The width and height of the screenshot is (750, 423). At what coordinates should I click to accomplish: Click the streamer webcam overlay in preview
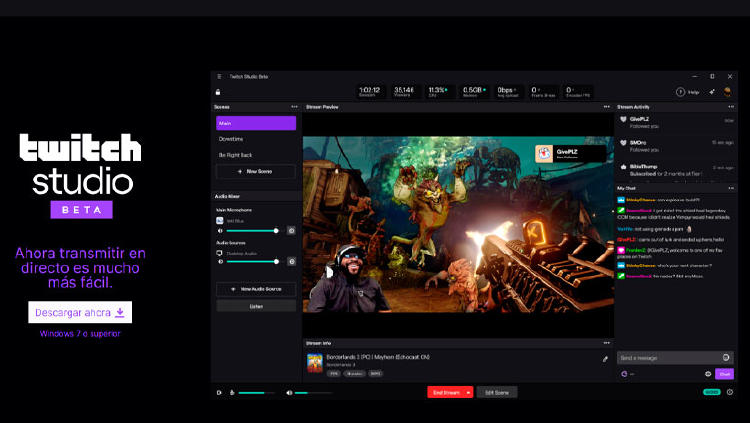[x=347, y=278]
